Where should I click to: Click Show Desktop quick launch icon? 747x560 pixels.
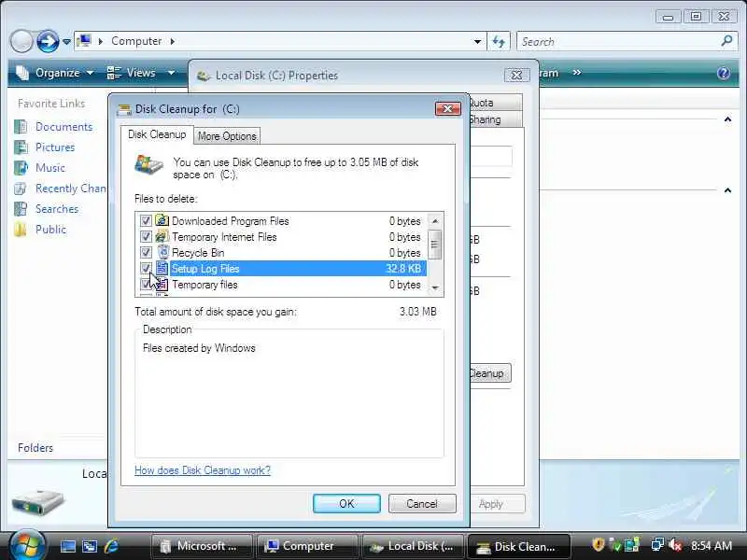[x=67, y=546]
